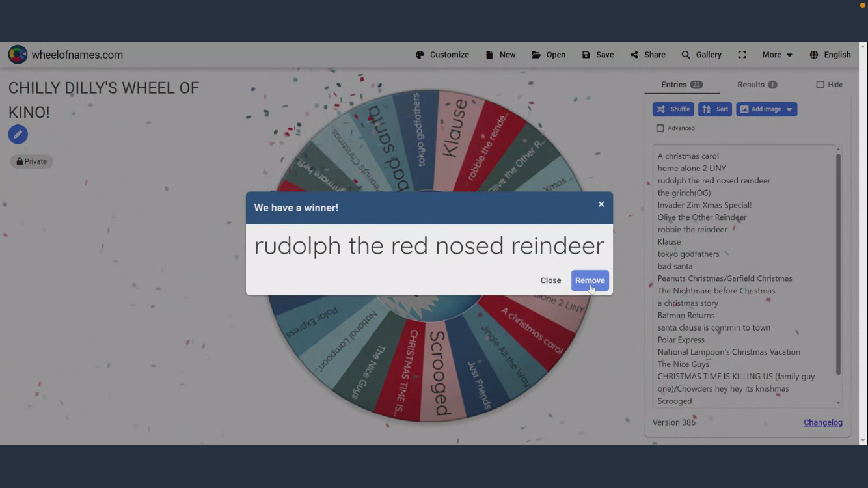Click the 'Scrooged' entry in the list

click(675, 401)
